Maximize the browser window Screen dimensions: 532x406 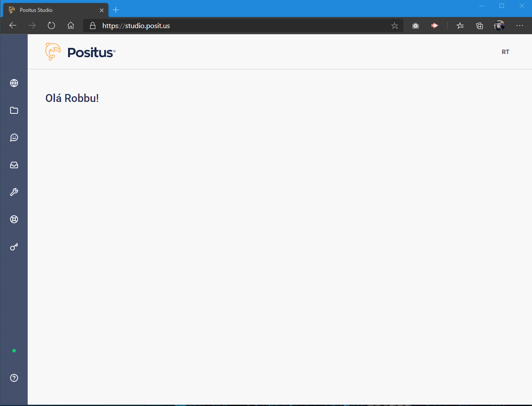pyautogui.click(x=502, y=6)
